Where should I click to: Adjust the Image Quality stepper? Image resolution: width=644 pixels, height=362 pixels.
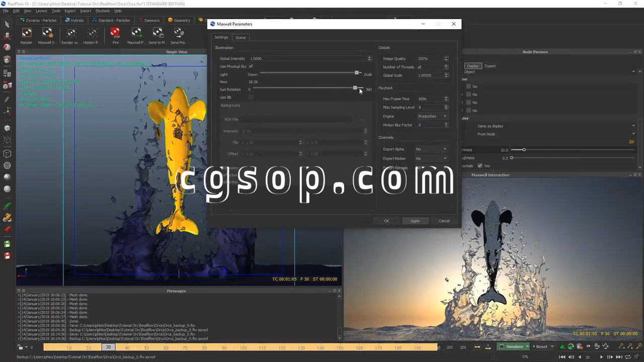coord(446,58)
